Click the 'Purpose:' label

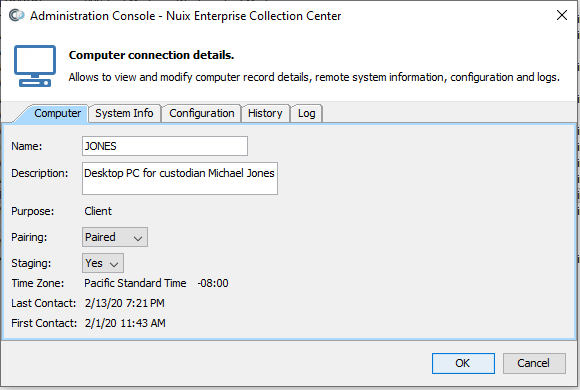[33, 211]
